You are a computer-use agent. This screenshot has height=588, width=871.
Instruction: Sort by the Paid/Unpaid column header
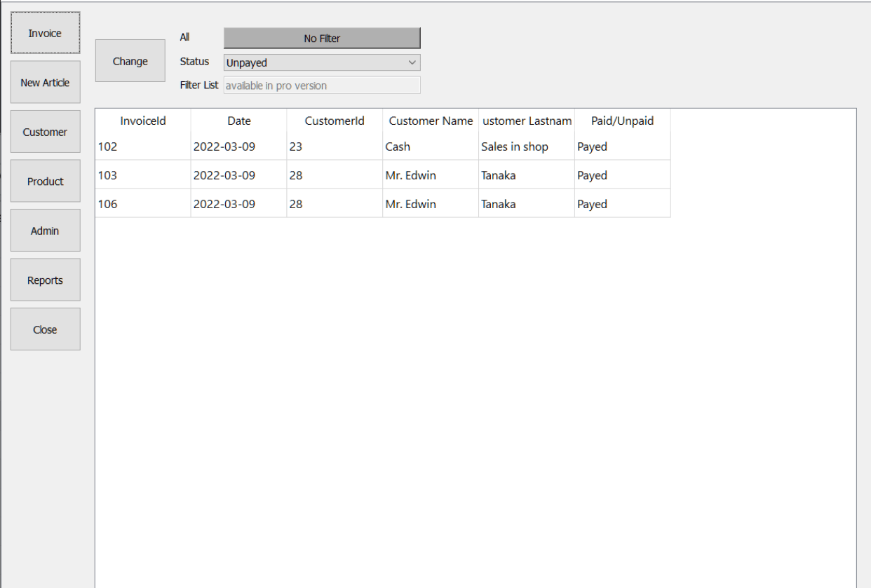pos(621,121)
